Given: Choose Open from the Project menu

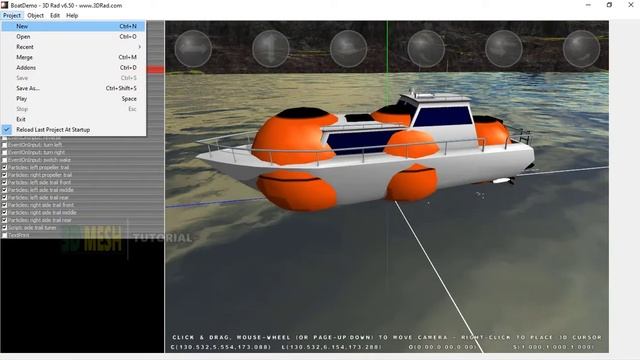Looking at the screenshot, I should coord(73,37).
